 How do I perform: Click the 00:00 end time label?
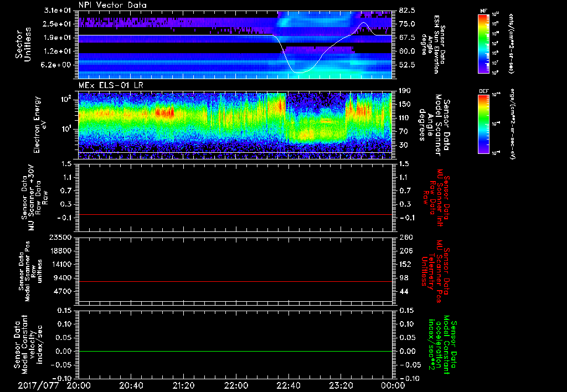[x=393, y=384]
